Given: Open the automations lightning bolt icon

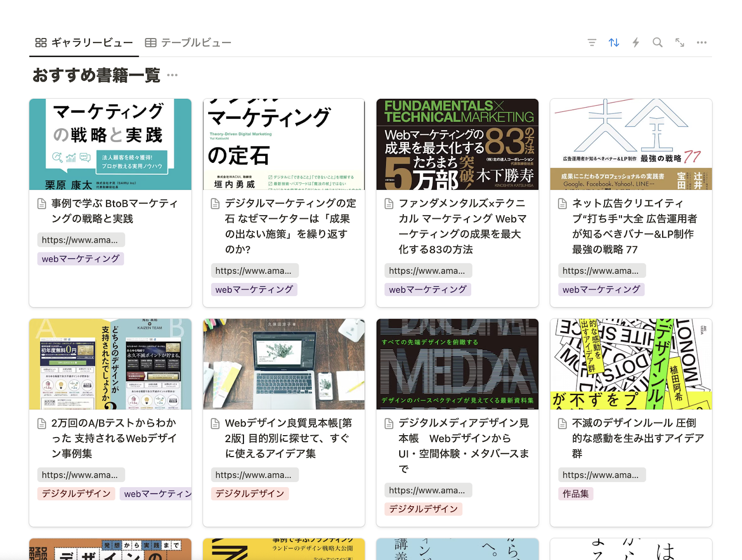Looking at the screenshot, I should pyautogui.click(x=636, y=43).
